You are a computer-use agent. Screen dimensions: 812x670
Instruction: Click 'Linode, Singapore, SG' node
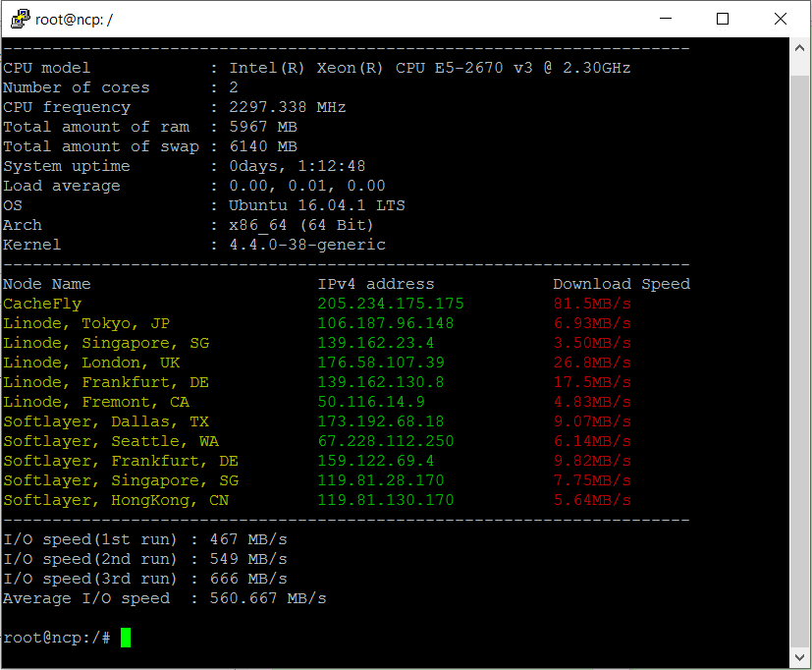click(106, 343)
